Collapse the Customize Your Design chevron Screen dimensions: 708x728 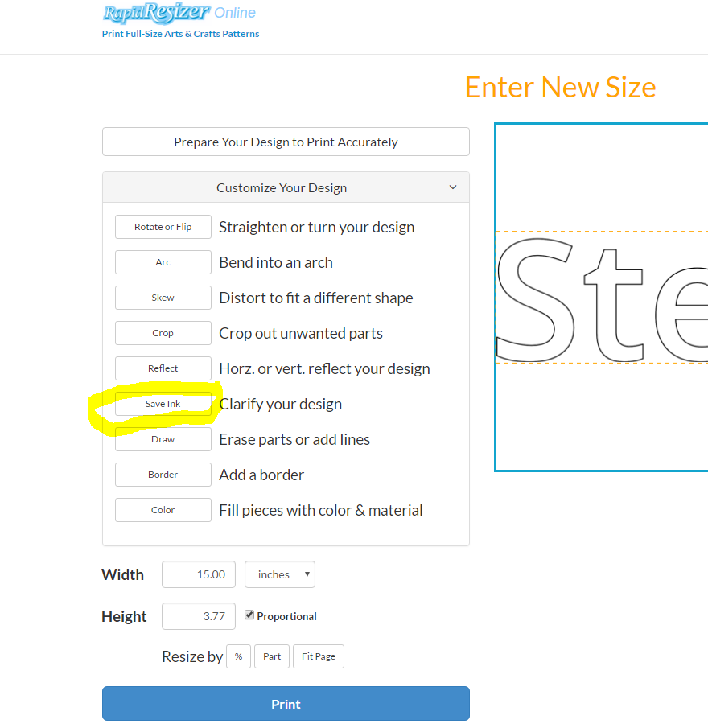click(453, 187)
